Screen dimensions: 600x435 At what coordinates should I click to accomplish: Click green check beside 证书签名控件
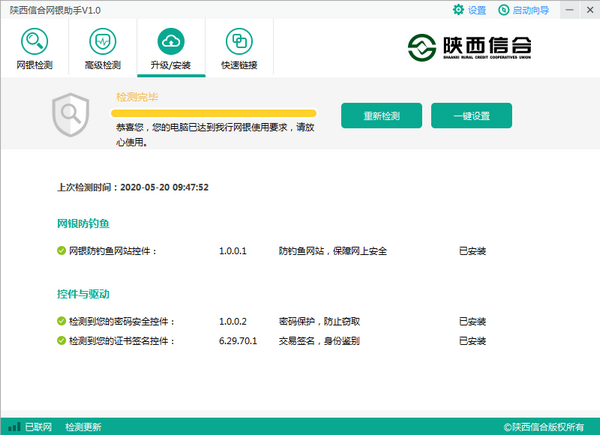pyautogui.click(x=61, y=341)
